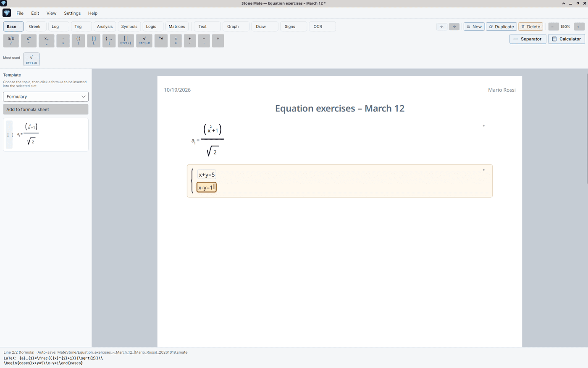Insert a multiplication dot symbol
The image size is (588, 368).
coord(63,40)
